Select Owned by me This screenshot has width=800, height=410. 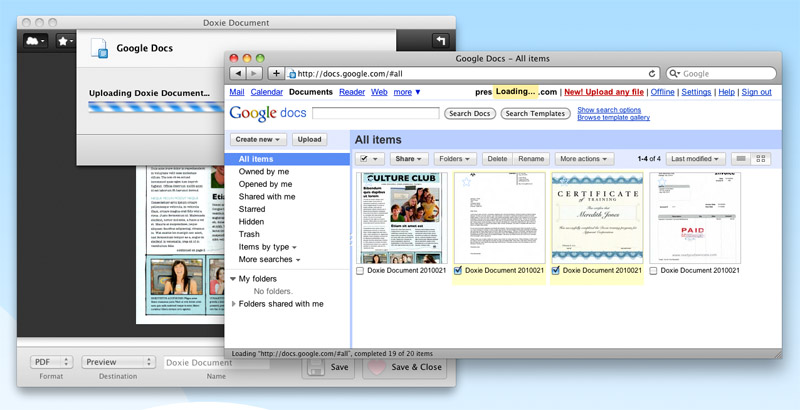pyautogui.click(x=264, y=171)
